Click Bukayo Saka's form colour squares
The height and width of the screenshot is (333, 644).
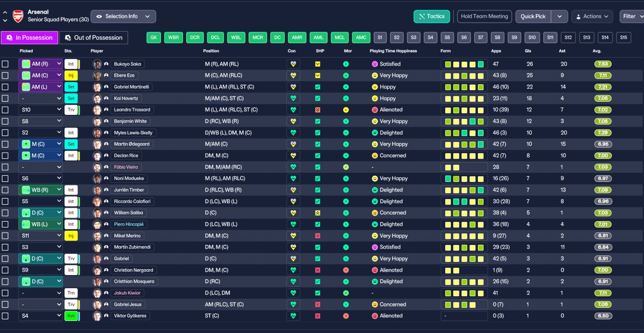tap(464, 64)
